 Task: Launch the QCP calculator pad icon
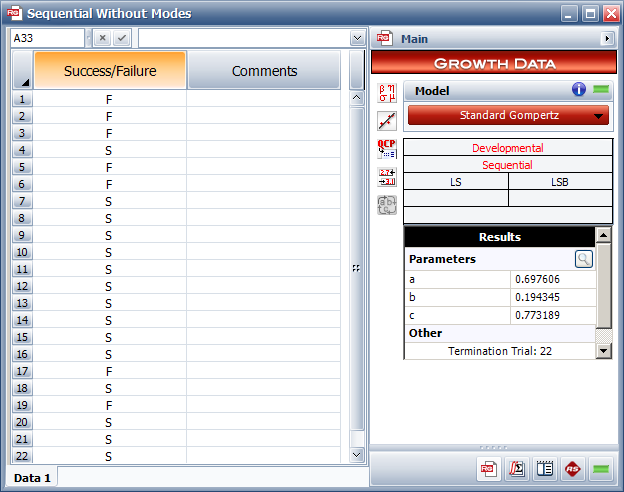click(x=386, y=149)
